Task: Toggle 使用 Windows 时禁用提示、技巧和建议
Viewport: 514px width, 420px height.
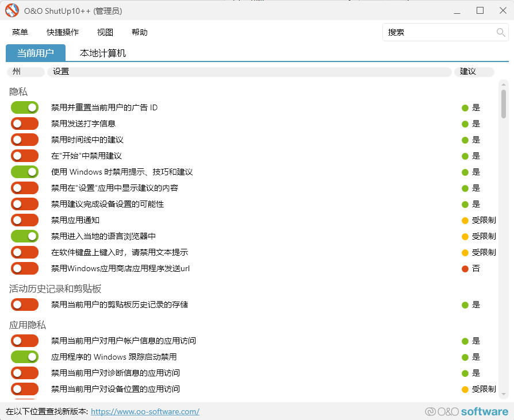Action: coord(25,172)
